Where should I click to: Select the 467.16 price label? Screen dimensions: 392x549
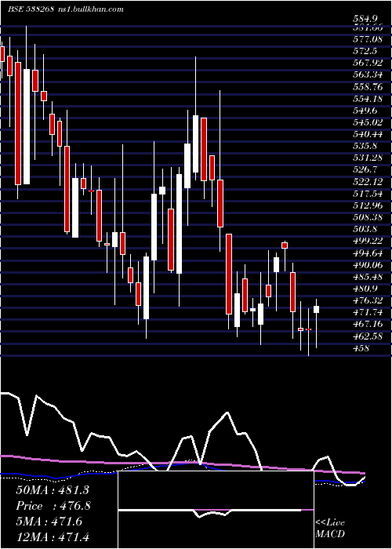coord(367,324)
